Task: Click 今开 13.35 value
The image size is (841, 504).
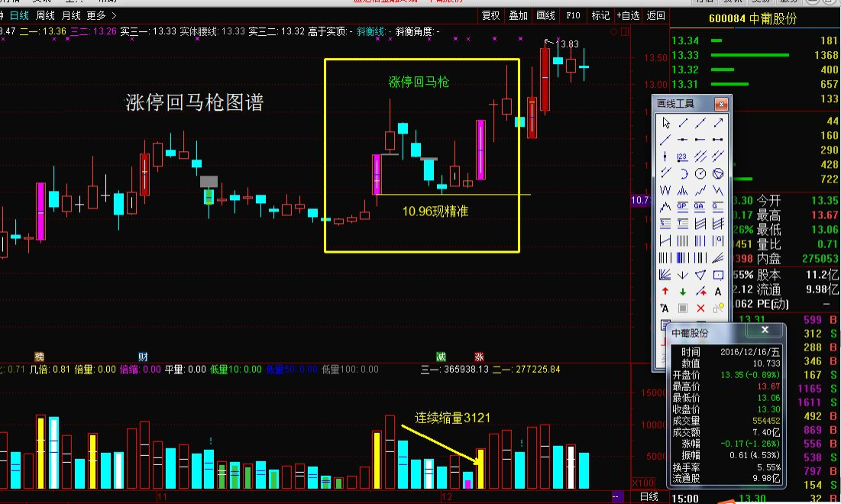Action: pos(824,201)
